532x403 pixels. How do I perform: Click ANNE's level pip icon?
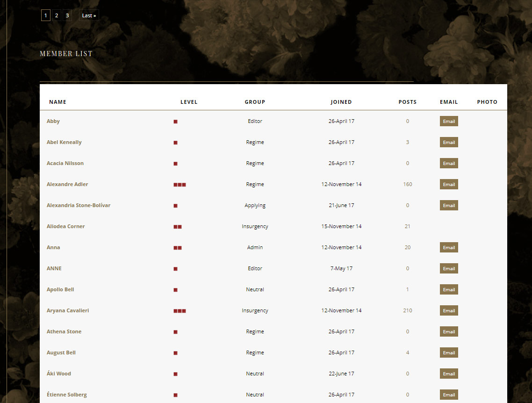click(175, 269)
